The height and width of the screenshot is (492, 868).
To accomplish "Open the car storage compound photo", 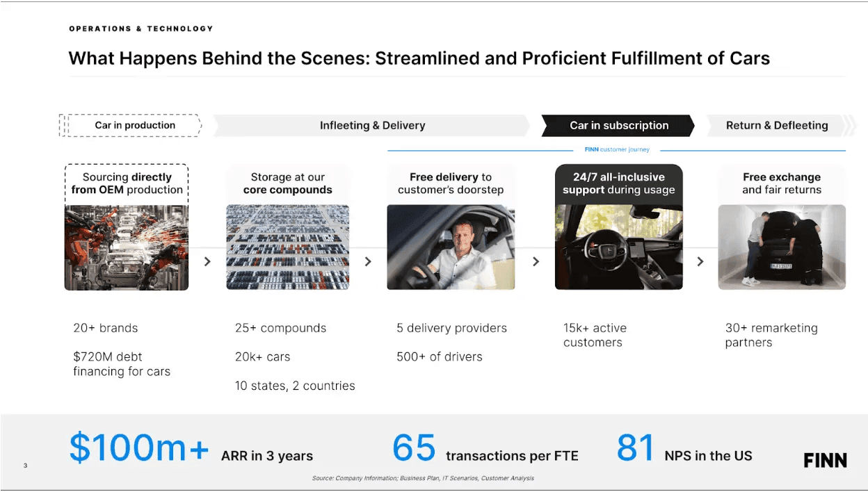I will (288, 247).
